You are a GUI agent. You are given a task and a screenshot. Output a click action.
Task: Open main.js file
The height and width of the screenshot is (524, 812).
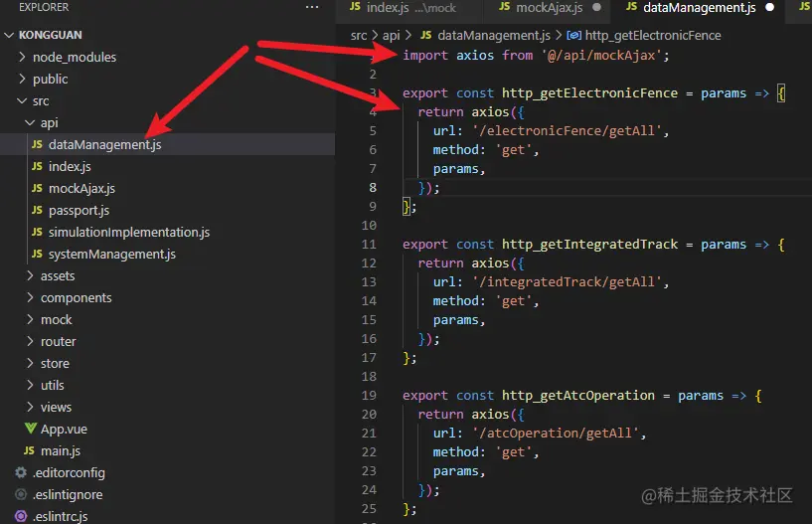[61, 451]
